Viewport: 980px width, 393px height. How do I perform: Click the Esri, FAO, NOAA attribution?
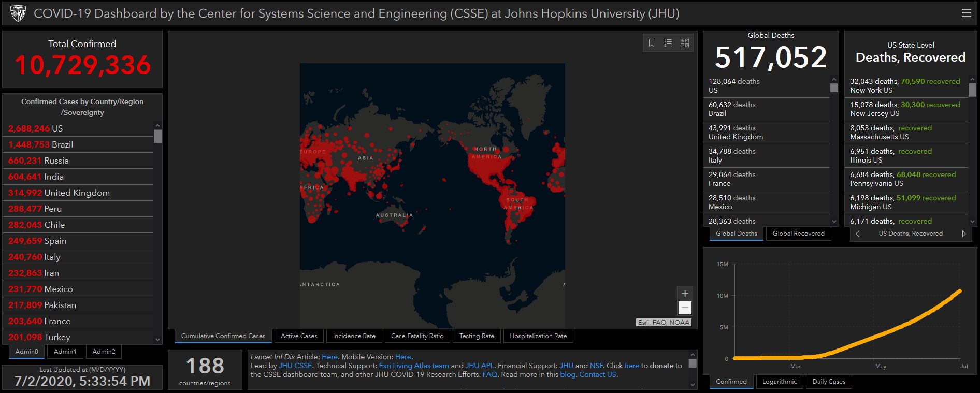664,322
